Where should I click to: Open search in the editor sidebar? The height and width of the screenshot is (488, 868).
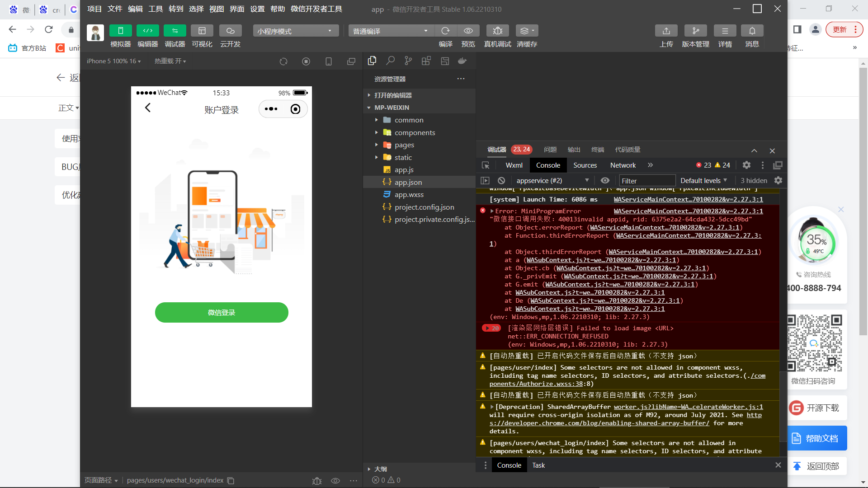coord(390,61)
